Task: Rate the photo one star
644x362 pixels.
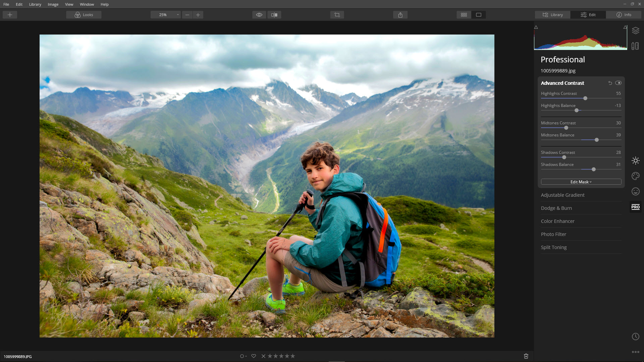Action: click(270, 356)
